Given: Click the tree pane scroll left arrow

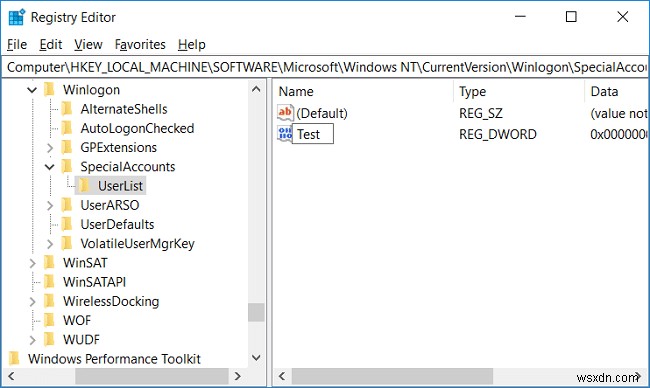Looking at the screenshot, I should 11,376.
